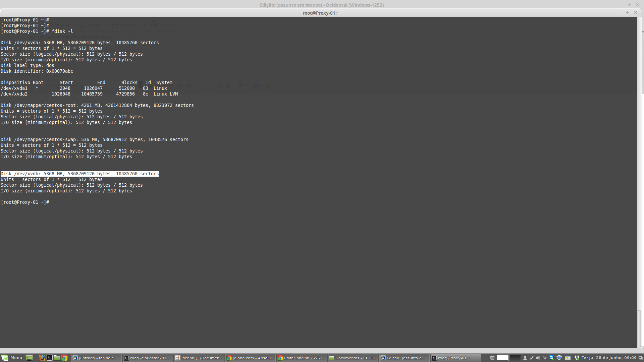
Task: Open the volume control in tray
Action: pos(538,358)
